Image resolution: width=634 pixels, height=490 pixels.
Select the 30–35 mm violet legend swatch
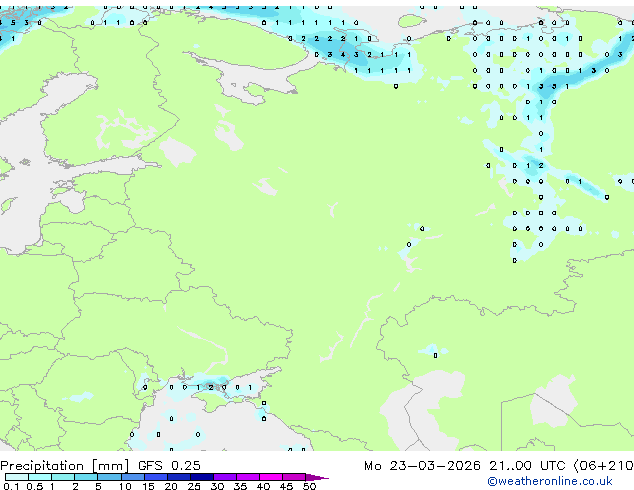coord(224,477)
